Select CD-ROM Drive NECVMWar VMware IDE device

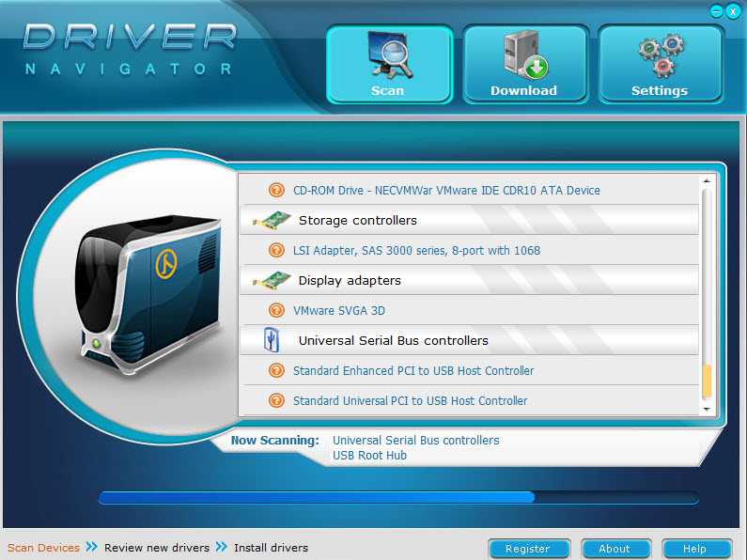click(469, 190)
